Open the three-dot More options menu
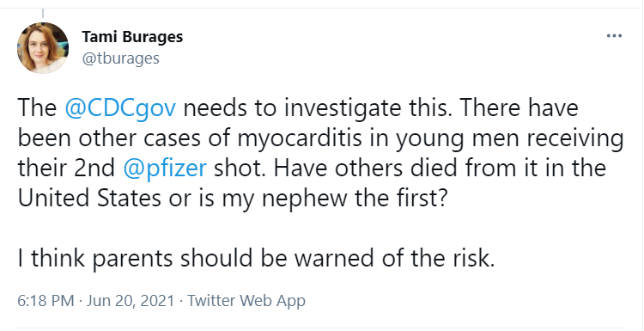Image resolution: width=644 pixels, height=331 pixels. coord(614,36)
